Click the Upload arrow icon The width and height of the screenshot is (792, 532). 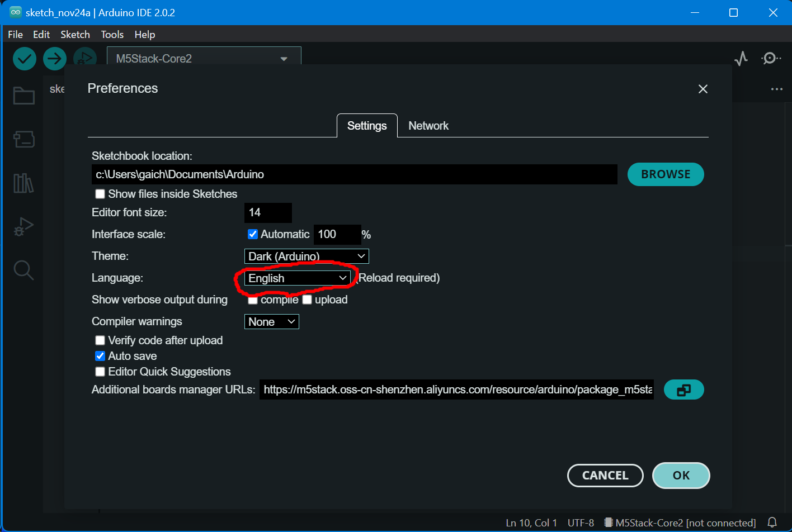coord(54,58)
